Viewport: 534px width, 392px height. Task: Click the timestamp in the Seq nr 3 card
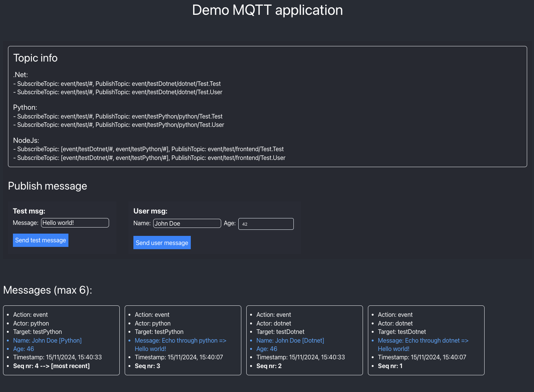179,357
